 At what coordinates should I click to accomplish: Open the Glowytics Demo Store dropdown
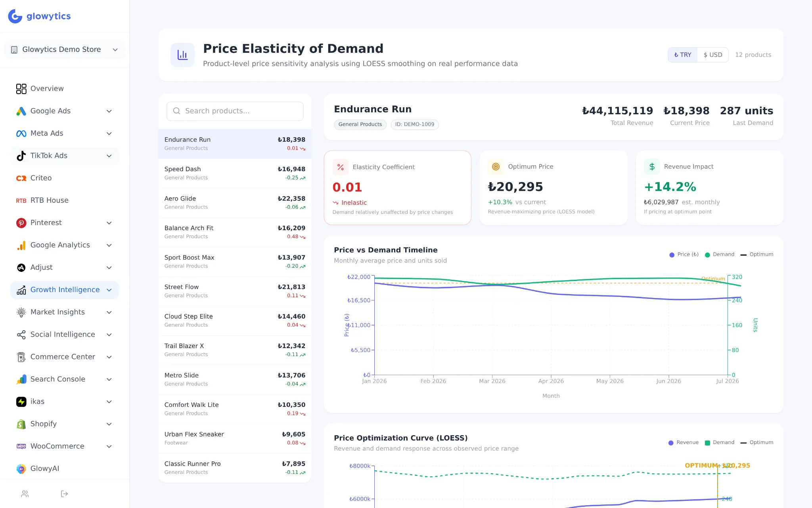[65, 50]
